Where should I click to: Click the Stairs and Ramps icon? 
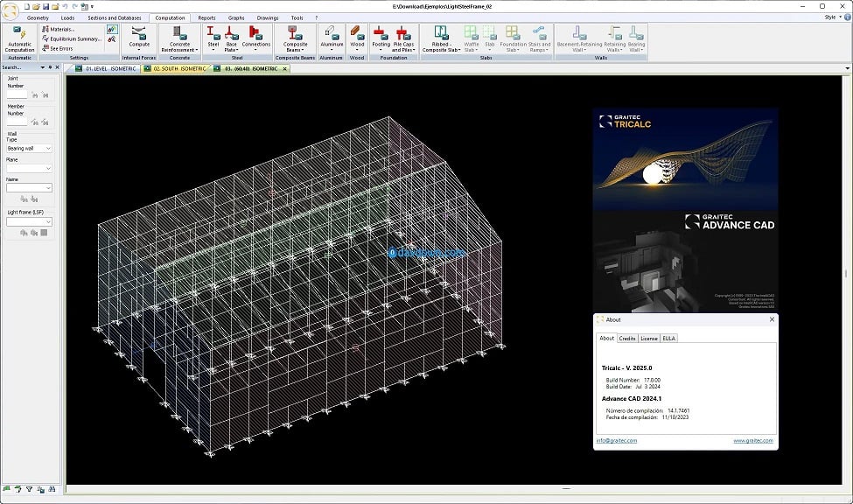(539, 32)
